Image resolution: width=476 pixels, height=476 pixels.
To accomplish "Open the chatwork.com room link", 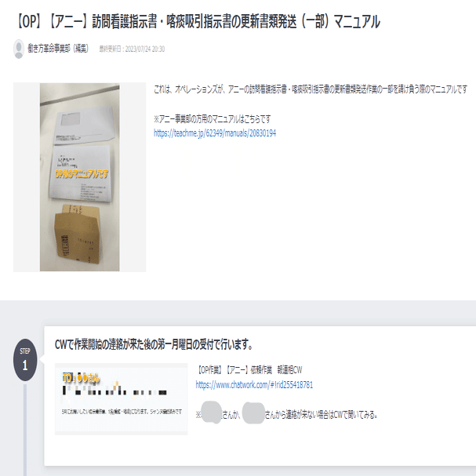I will 254,385.
